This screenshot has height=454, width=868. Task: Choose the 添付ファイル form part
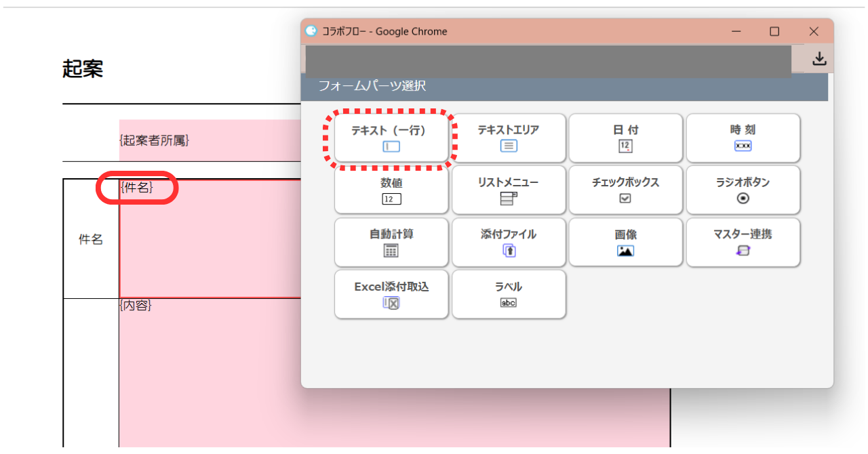pyautogui.click(x=509, y=242)
